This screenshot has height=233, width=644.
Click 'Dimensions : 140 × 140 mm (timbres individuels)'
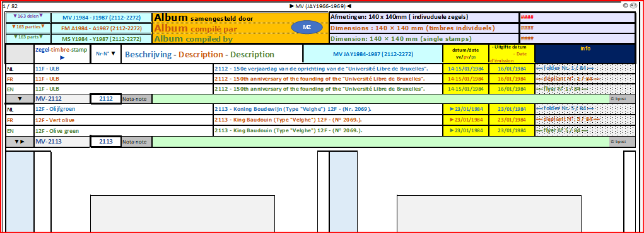(413, 28)
